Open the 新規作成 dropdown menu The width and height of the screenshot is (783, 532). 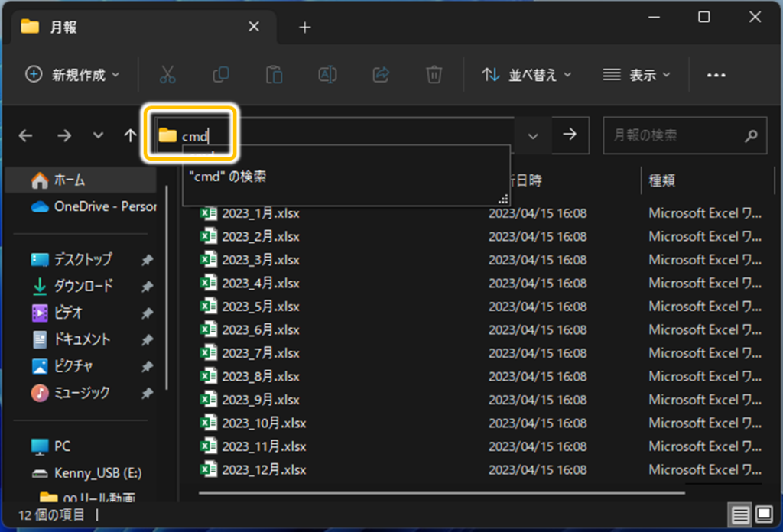click(x=73, y=74)
